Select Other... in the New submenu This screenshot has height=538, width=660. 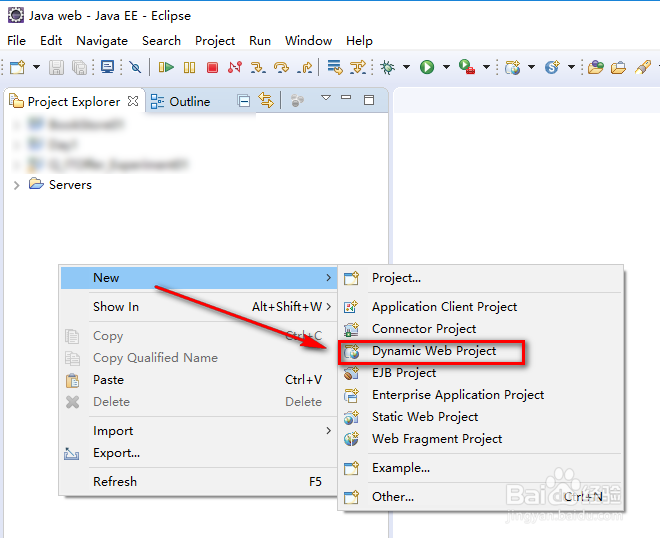point(481,497)
